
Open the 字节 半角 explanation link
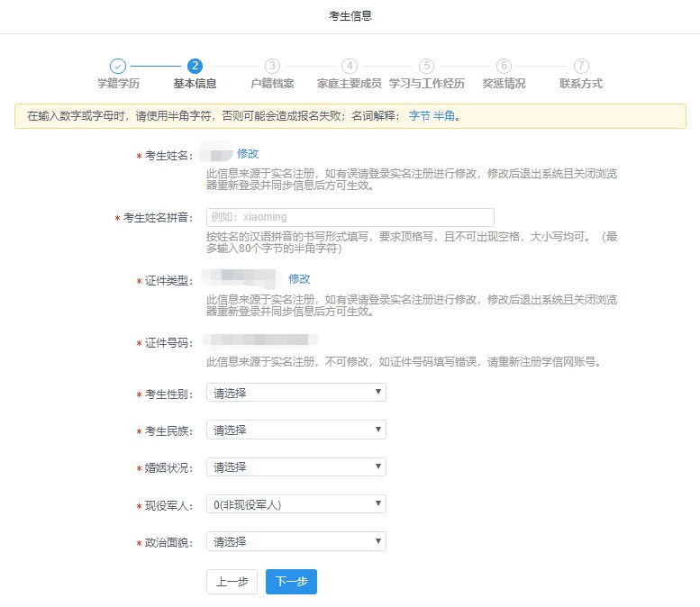432,116
